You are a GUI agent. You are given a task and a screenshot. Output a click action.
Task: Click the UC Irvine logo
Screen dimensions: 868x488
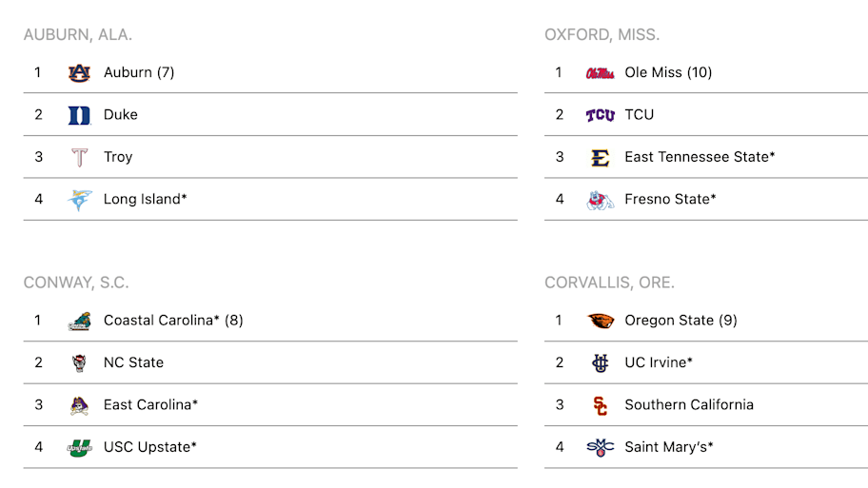[x=600, y=363]
